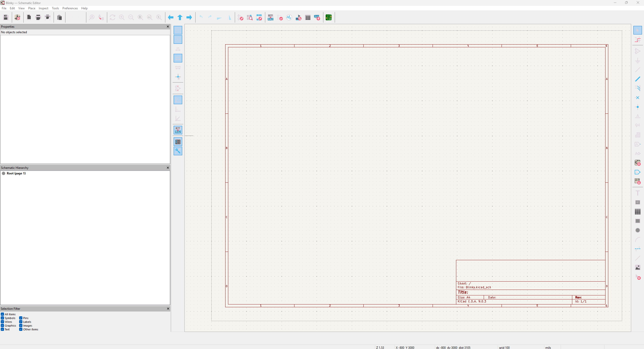Close the Properties panel
Image resolution: width=644 pixels, height=349 pixels.
168,27
